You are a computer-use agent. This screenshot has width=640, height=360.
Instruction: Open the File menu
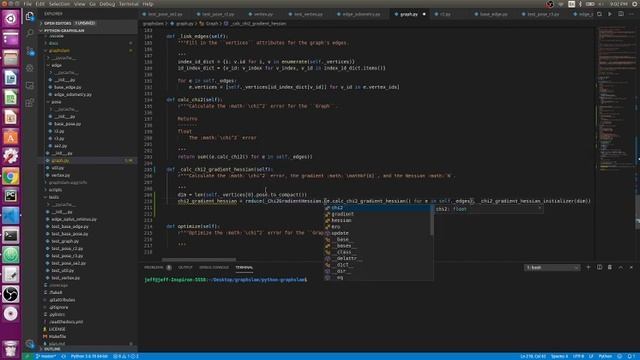click(27, 4)
